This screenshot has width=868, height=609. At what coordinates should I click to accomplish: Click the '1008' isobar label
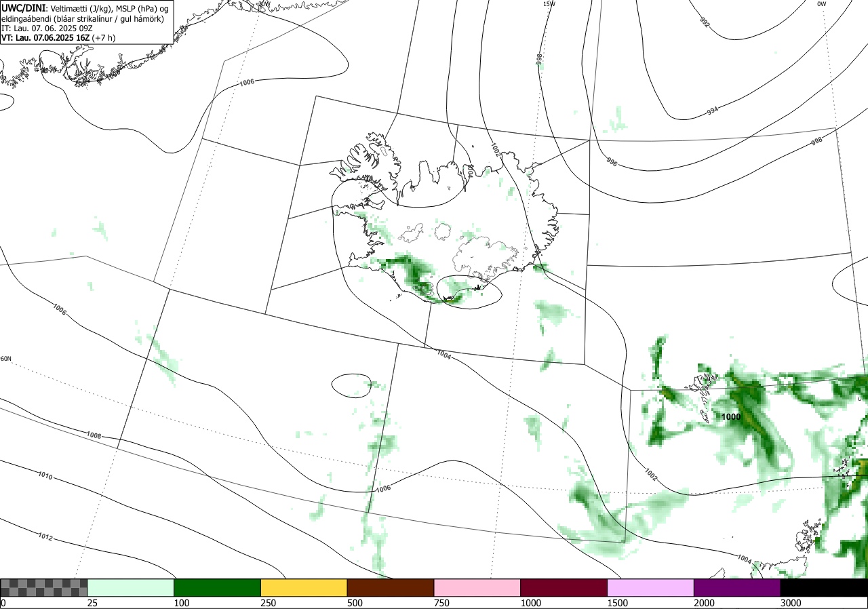(94, 435)
